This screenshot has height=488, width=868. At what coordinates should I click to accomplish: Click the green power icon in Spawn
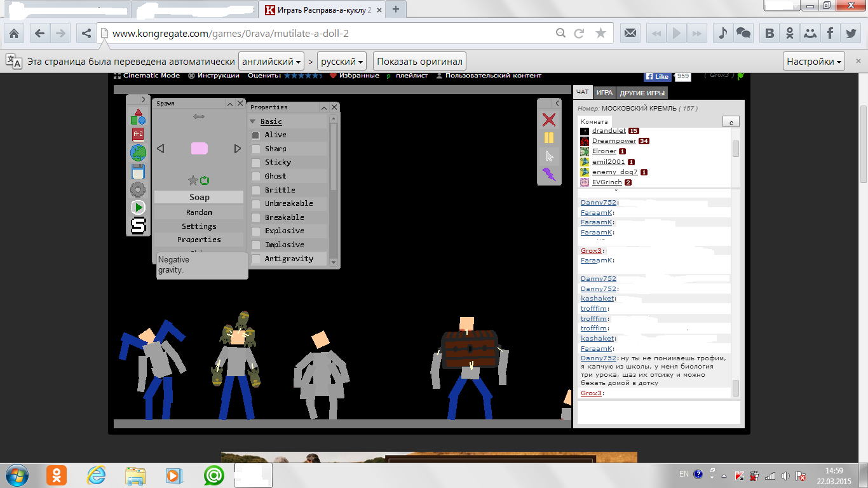(x=205, y=180)
